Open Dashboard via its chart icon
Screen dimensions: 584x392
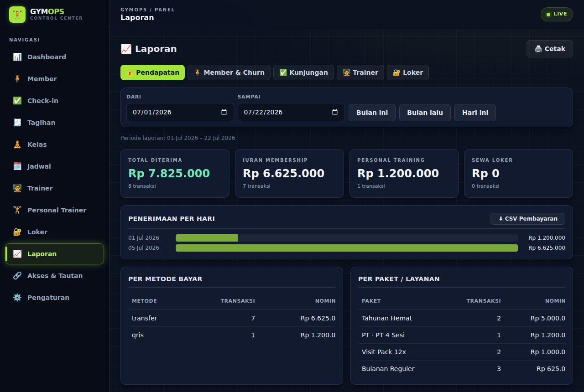pos(17,57)
